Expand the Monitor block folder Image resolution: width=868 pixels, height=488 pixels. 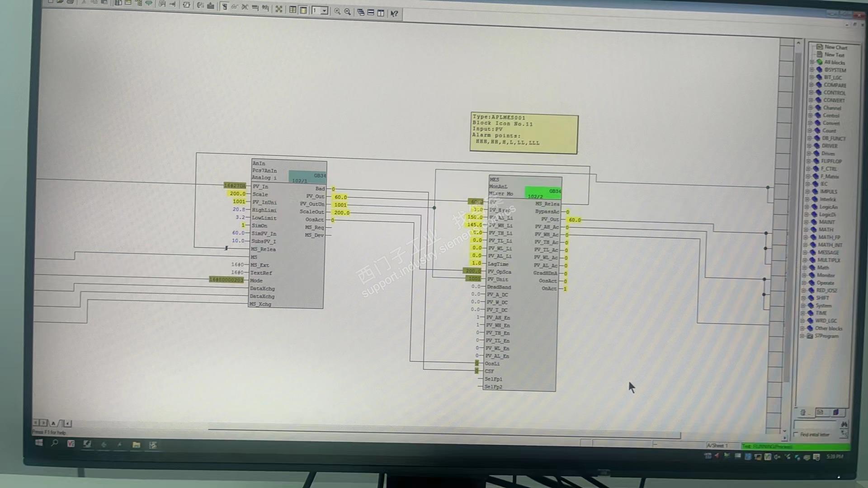click(x=805, y=275)
